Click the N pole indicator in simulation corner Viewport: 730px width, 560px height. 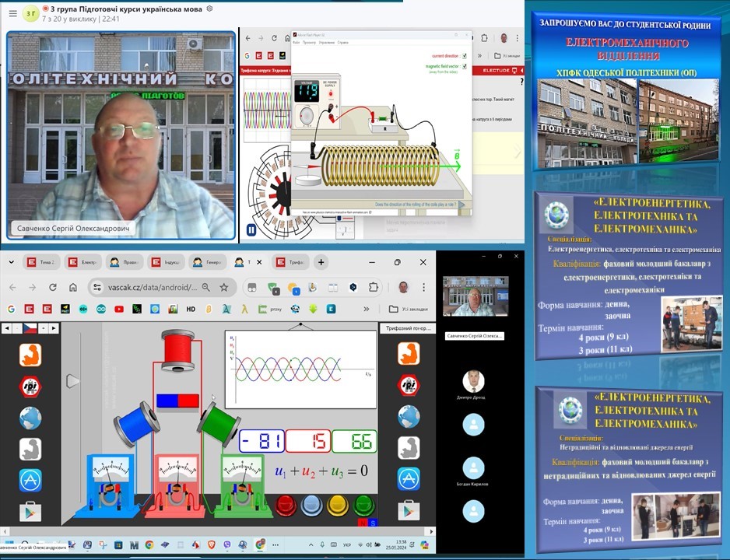pos(363,523)
